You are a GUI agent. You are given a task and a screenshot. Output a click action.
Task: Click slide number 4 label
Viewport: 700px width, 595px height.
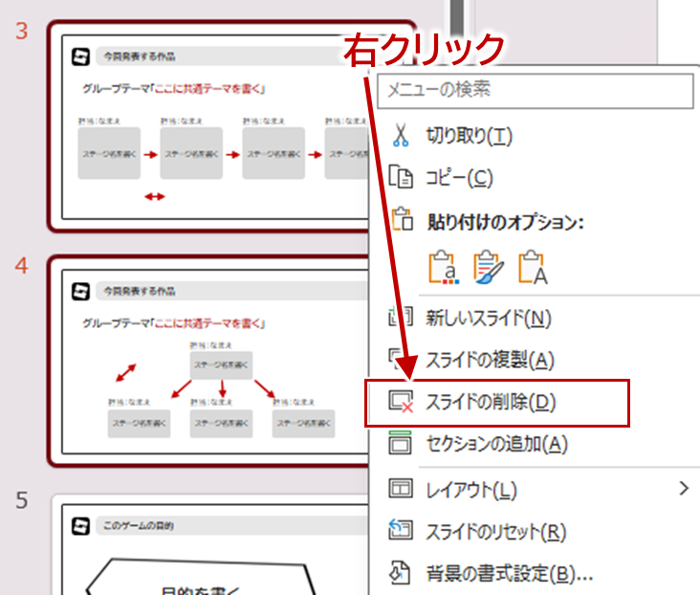(21, 265)
